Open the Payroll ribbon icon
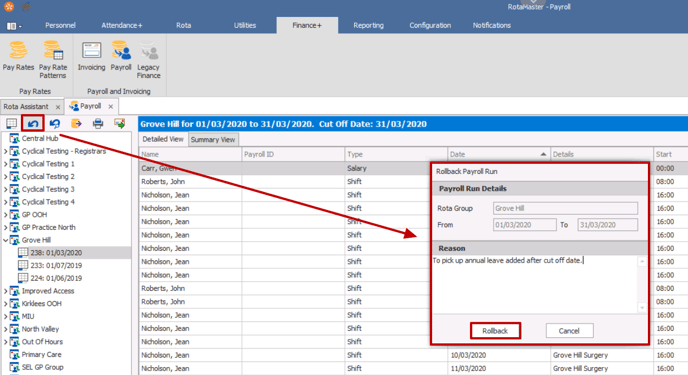 click(x=121, y=56)
